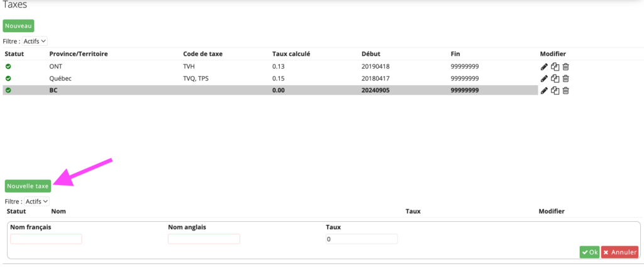Confirm the new tax with Ok
The width and height of the screenshot is (644, 269).
pos(589,252)
